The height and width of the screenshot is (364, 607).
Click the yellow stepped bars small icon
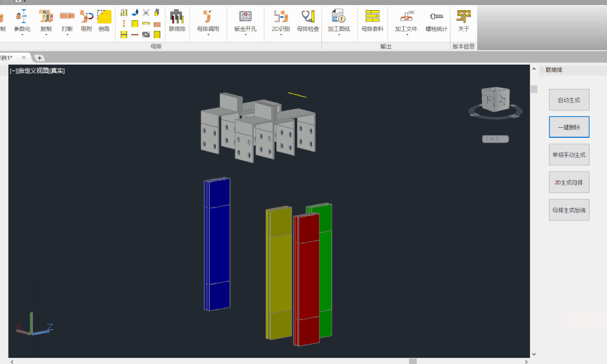pos(124,13)
